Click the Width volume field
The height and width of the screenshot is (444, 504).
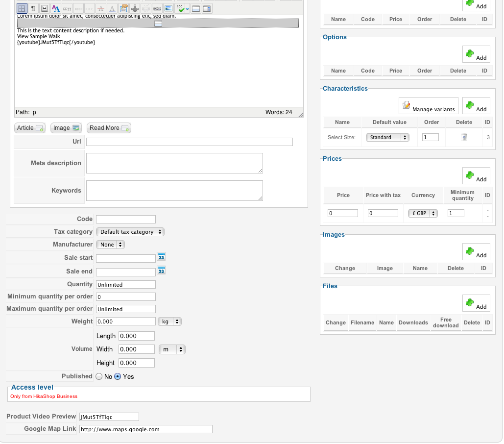coord(137,349)
